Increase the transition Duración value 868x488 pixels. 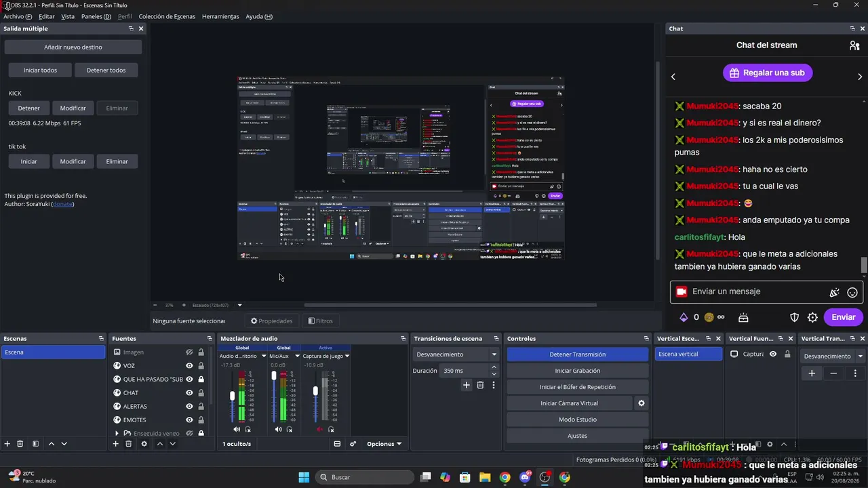click(x=494, y=367)
